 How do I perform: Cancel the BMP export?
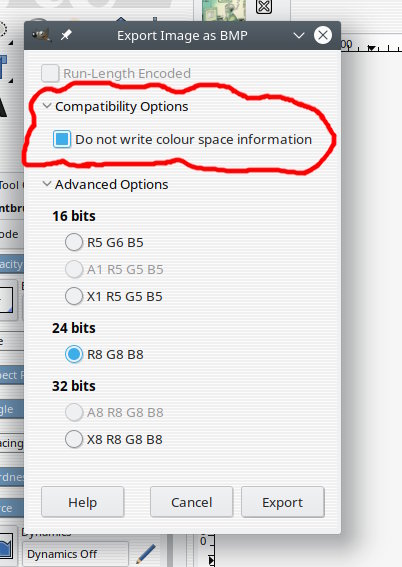pyautogui.click(x=192, y=502)
